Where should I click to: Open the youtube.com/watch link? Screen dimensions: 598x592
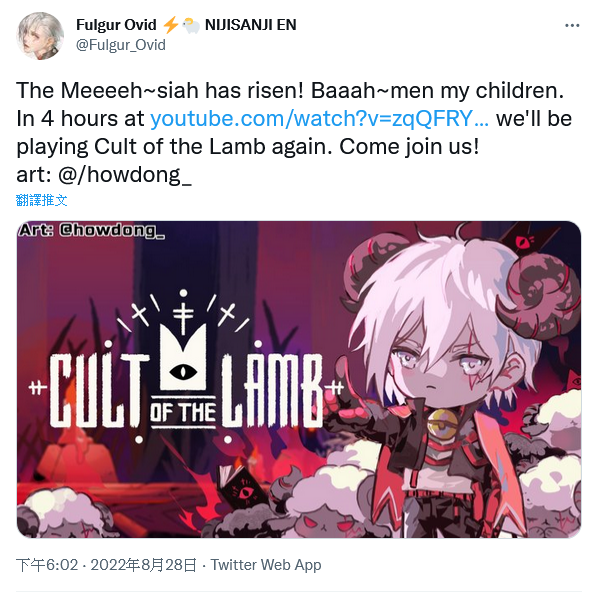coord(319,118)
